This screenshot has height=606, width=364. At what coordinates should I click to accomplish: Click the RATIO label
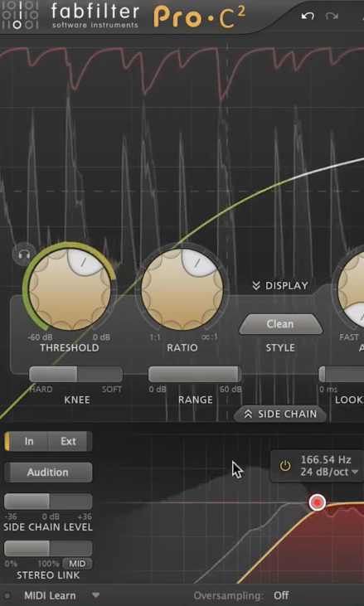(182, 348)
